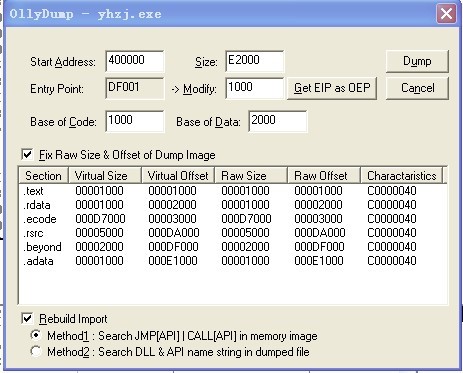The width and height of the screenshot is (463, 373).
Task: Click raw offset 00002000 of .rdata
Action: pyautogui.click(x=318, y=205)
